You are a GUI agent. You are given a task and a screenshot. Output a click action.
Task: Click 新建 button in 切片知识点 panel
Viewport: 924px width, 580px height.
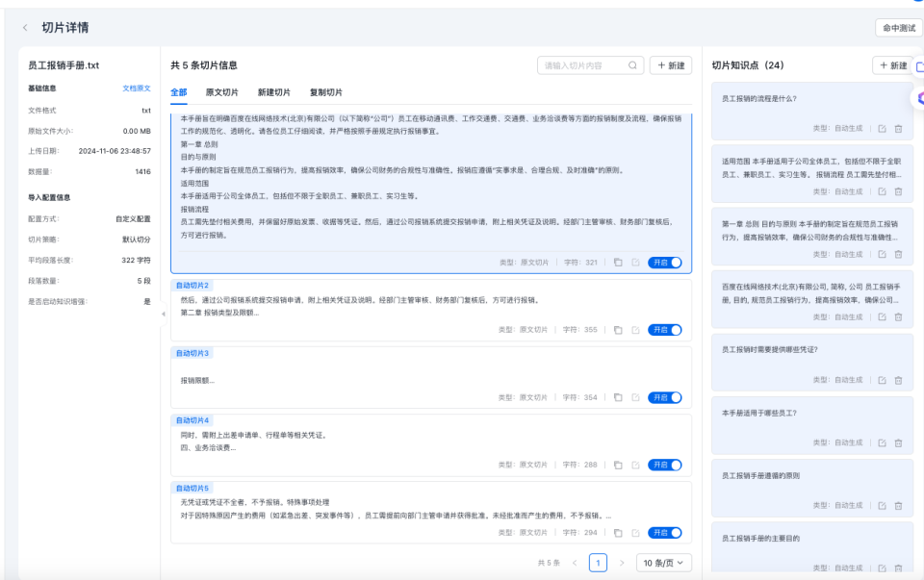(x=893, y=65)
